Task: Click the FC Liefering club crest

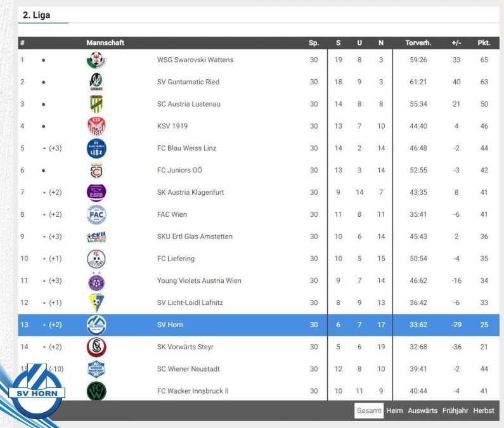Action: click(x=96, y=259)
